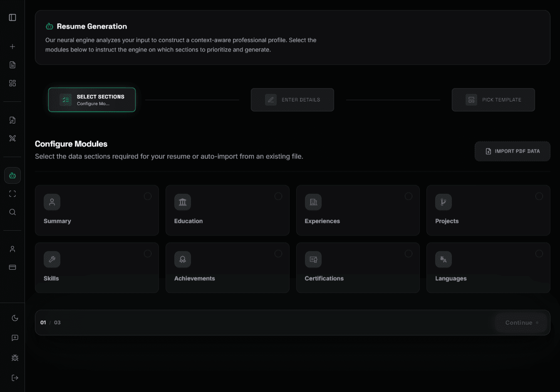Click the crossed swords sidebar icon
This screenshot has height=392, width=560.
click(12, 138)
